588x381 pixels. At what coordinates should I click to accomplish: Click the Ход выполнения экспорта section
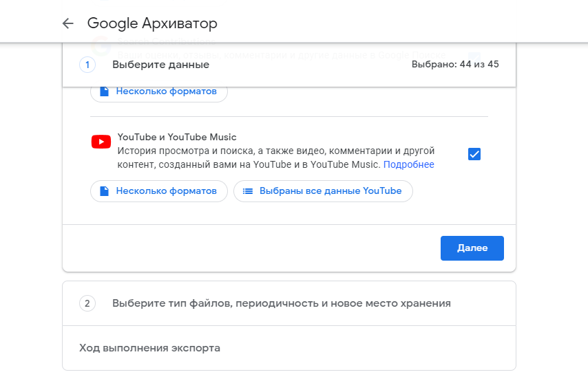pyautogui.click(x=289, y=348)
